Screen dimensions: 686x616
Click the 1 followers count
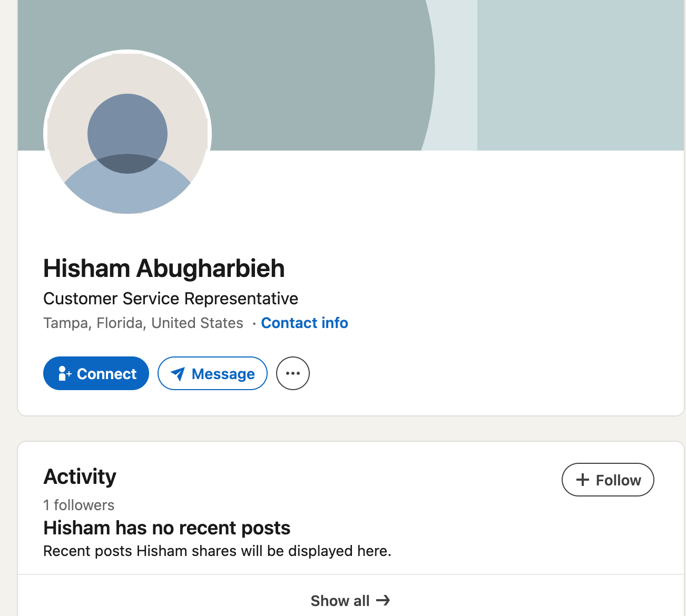pyautogui.click(x=79, y=505)
